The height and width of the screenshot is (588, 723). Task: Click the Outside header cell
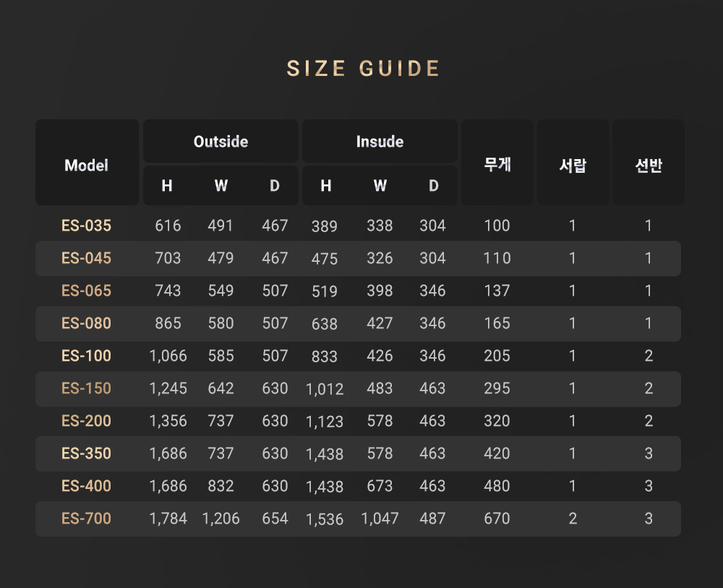tap(221, 142)
